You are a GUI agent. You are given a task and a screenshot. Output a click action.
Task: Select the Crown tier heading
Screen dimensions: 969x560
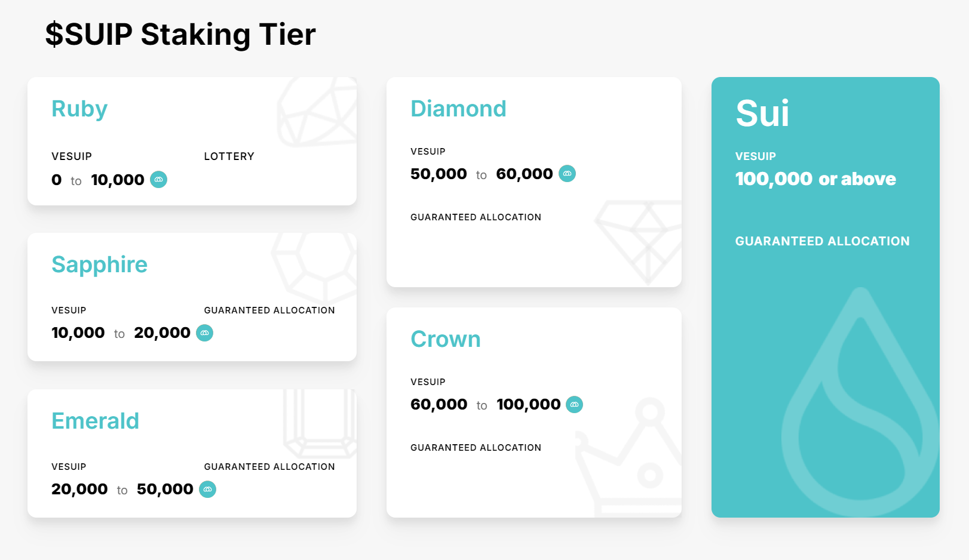pos(446,339)
